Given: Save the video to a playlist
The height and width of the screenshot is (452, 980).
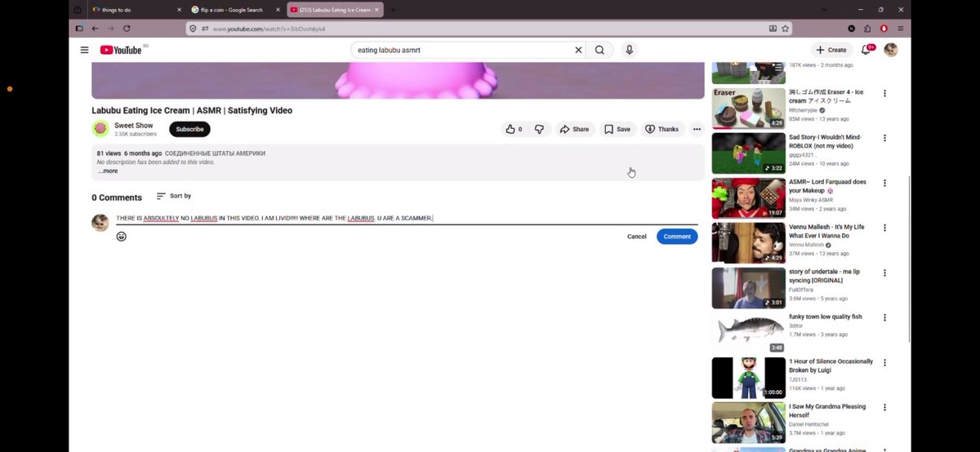Looking at the screenshot, I should pyautogui.click(x=617, y=129).
